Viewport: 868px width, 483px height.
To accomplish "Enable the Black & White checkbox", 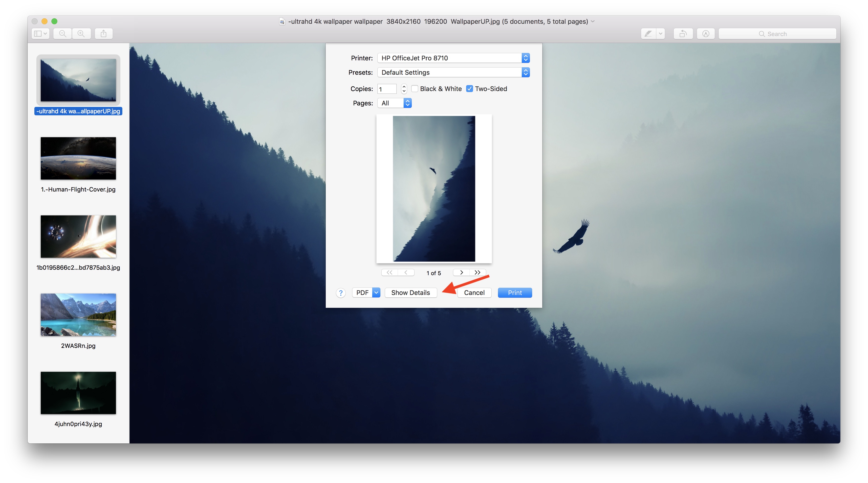I will pyautogui.click(x=415, y=89).
